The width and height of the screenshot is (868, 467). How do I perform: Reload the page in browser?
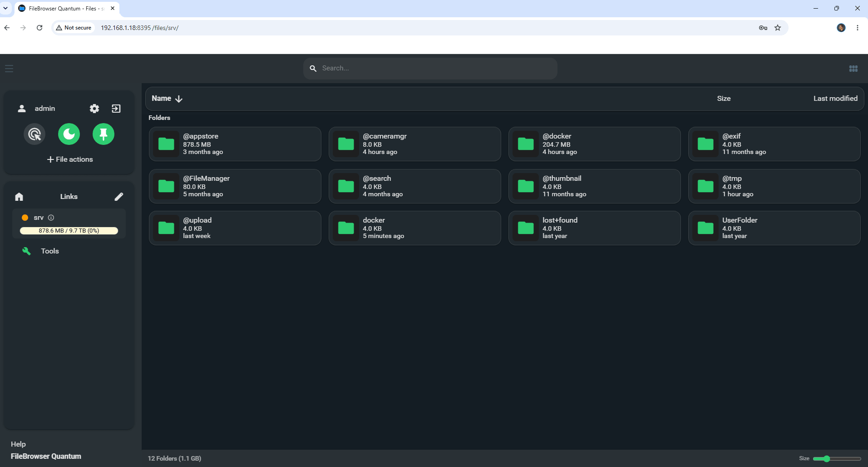[39, 28]
